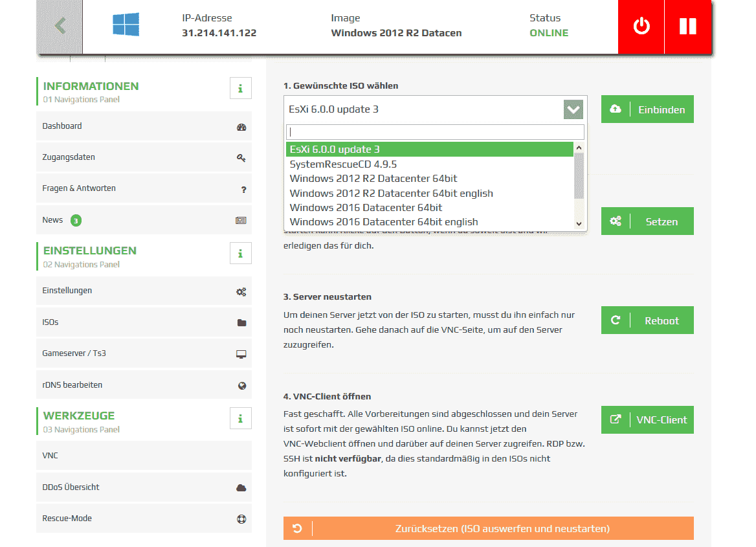Image resolution: width=756 pixels, height=547 pixels.
Task: Click the Dashboard gauge icon
Action: (x=241, y=127)
